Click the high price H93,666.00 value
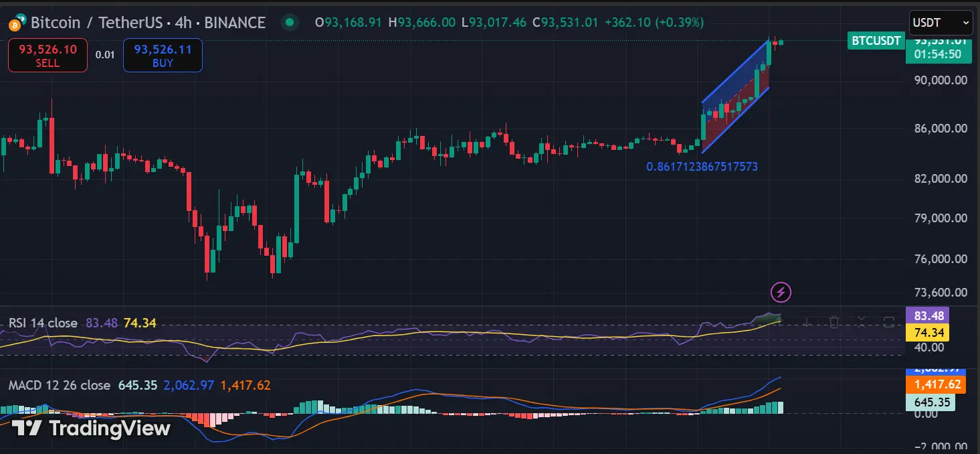This screenshot has width=980, height=454. [x=422, y=23]
